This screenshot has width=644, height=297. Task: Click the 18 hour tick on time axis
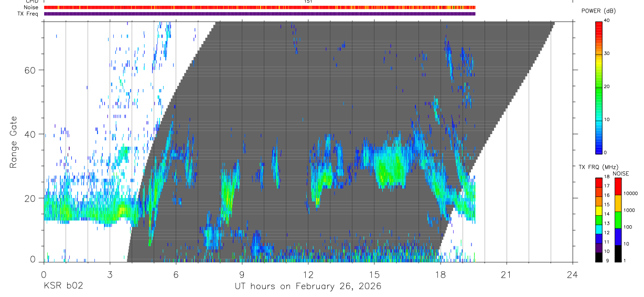(440, 274)
